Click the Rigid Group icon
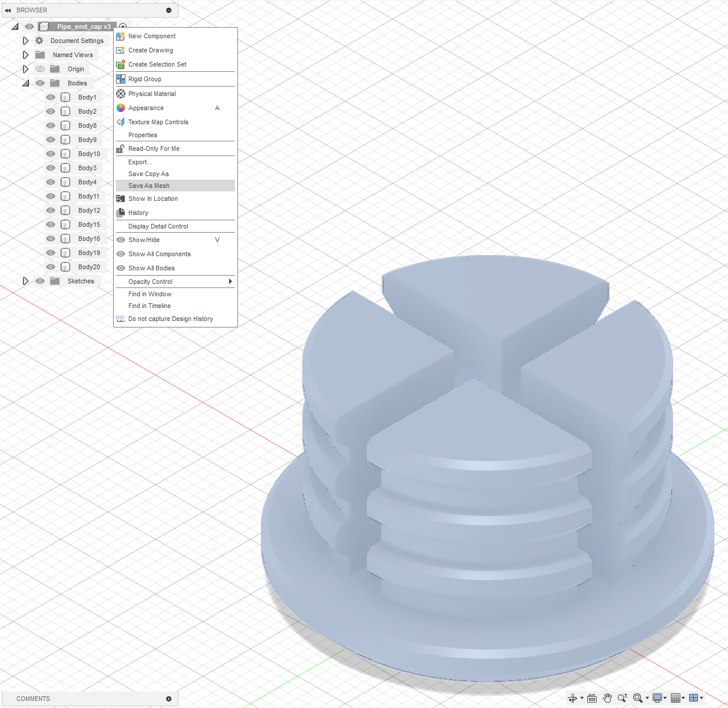Image resolution: width=728 pixels, height=708 pixels. point(121,79)
